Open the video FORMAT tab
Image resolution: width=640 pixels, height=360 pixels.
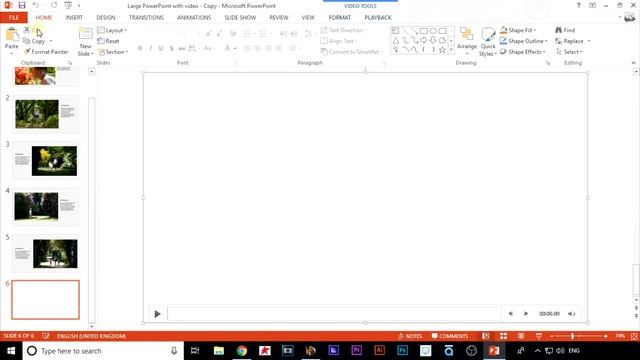(x=340, y=18)
